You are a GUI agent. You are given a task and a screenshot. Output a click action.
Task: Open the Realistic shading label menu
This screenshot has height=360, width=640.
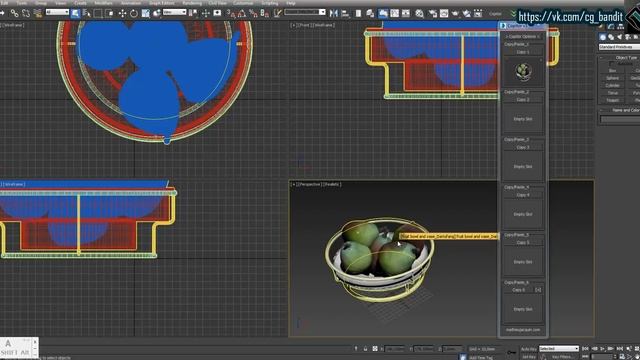332,184
